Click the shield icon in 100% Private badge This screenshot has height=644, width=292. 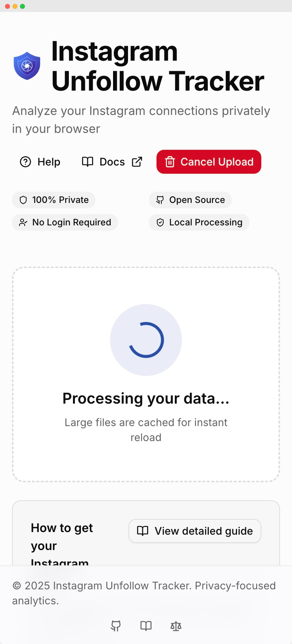pos(23,200)
